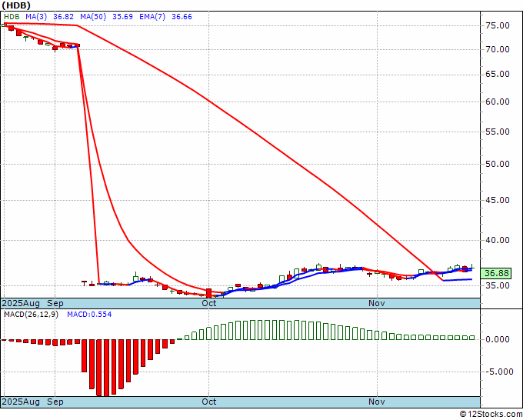Screen dimensions: 523x420
Task: Click Nov on the MACD panel axis
Action: click(377, 402)
